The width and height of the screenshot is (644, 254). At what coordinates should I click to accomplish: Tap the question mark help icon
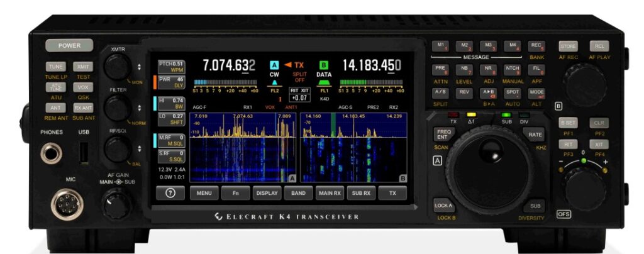170,193
